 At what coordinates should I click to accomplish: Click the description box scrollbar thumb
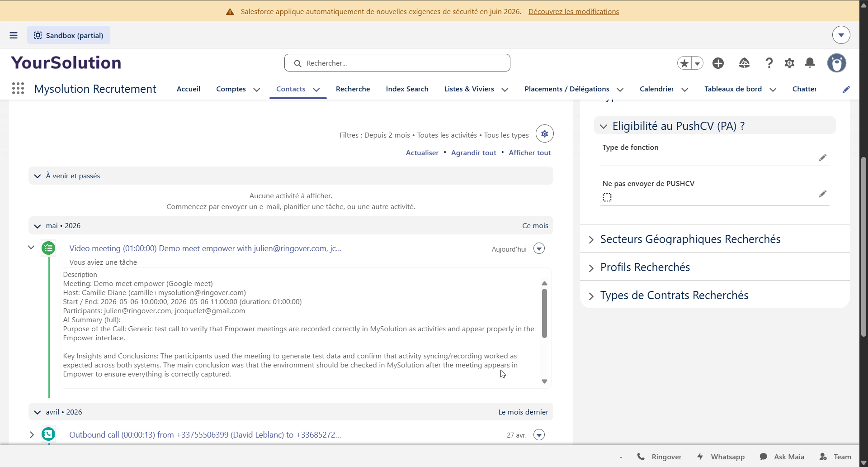[544, 313]
